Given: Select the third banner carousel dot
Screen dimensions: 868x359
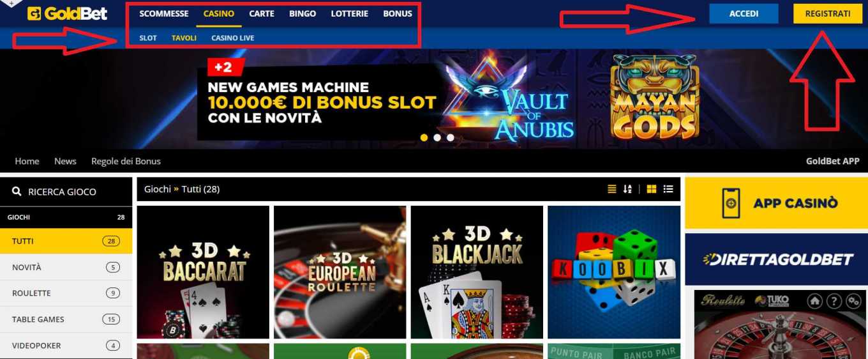Looking at the screenshot, I should point(451,137).
